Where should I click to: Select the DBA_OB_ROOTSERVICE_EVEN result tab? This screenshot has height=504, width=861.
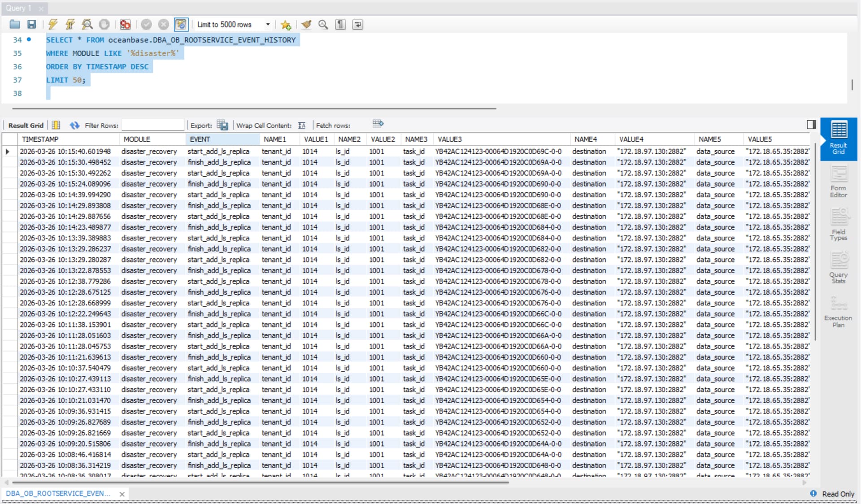[x=58, y=493]
